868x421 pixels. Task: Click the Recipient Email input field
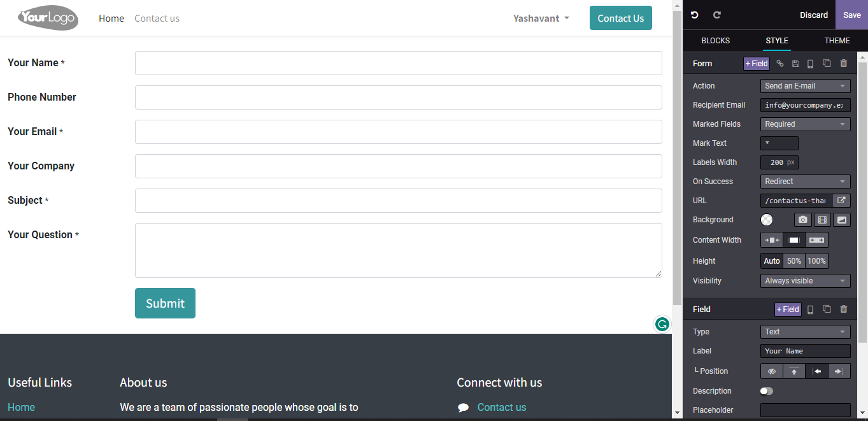click(x=805, y=105)
